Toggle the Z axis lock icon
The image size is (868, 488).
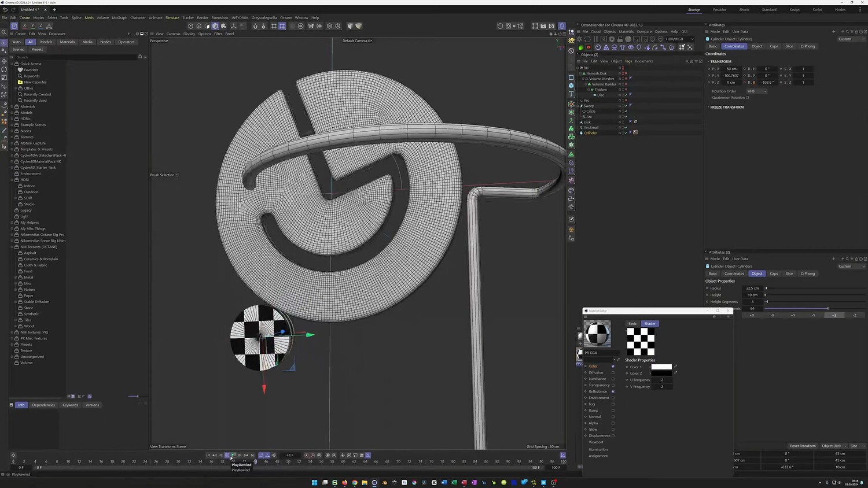41,26
